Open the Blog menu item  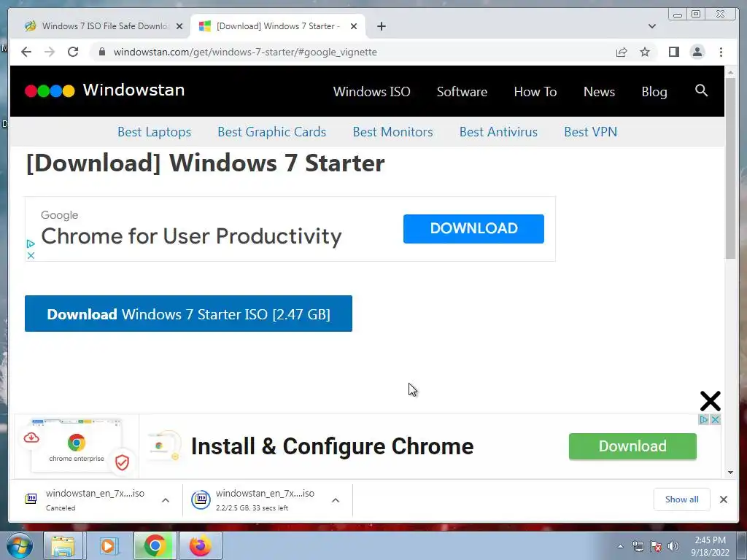point(654,91)
